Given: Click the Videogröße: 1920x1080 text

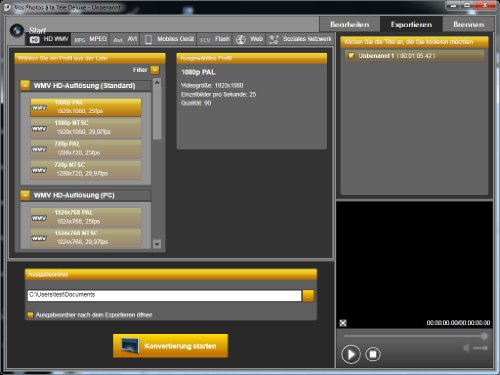Looking at the screenshot, I should coord(212,85).
